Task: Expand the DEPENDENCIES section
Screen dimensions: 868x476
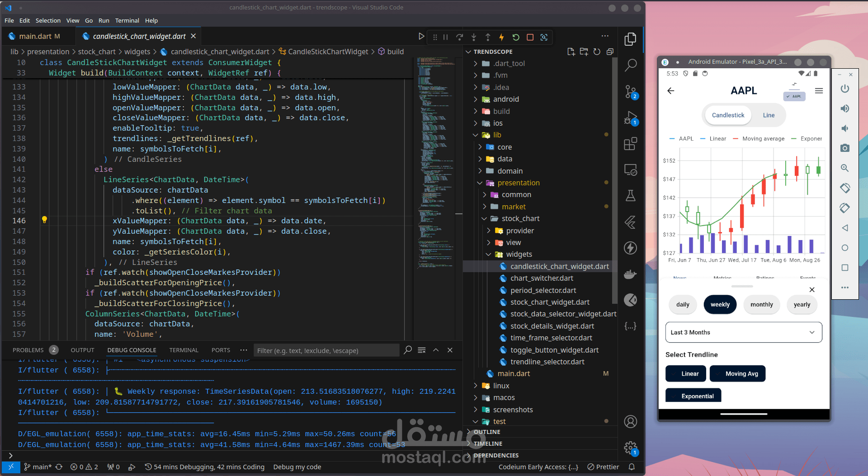Action: [496, 456]
